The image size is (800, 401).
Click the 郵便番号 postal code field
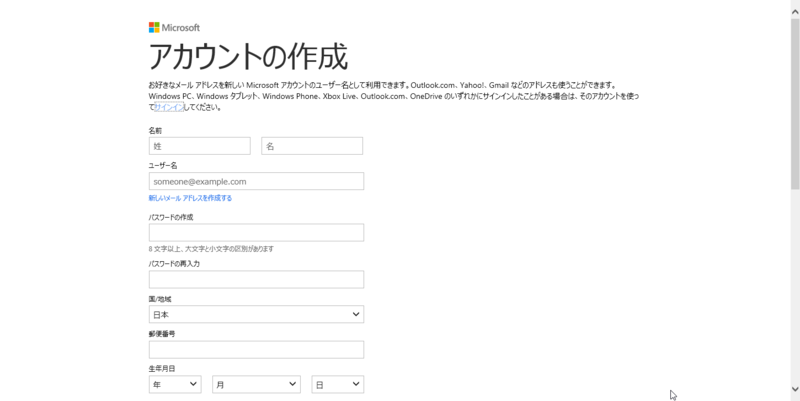click(256, 349)
